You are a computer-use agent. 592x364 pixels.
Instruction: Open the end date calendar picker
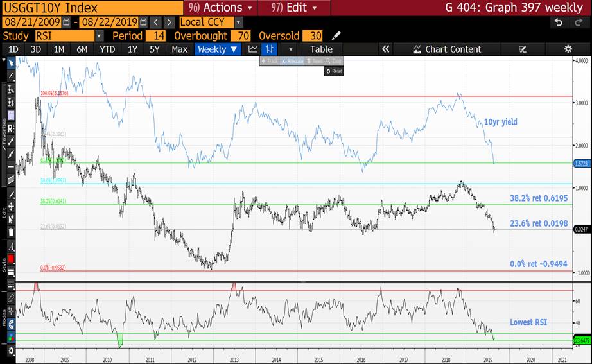[x=144, y=22]
